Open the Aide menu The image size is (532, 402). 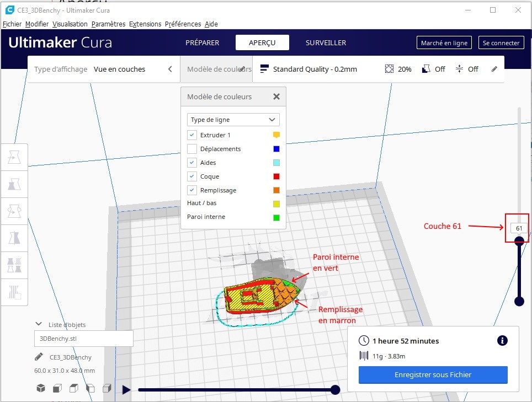click(x=211, y=24)
